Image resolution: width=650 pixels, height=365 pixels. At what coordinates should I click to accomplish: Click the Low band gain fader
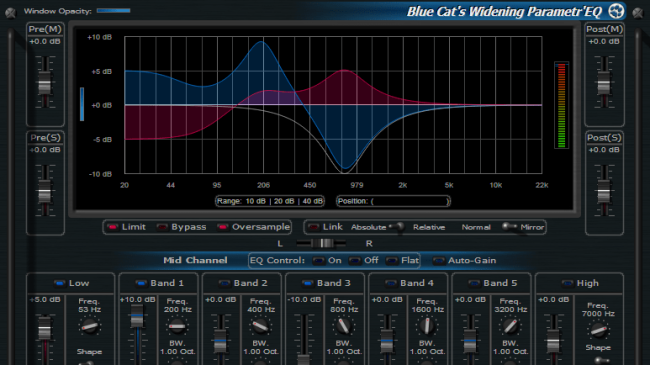pyautogui.click(x=44, y=328)
